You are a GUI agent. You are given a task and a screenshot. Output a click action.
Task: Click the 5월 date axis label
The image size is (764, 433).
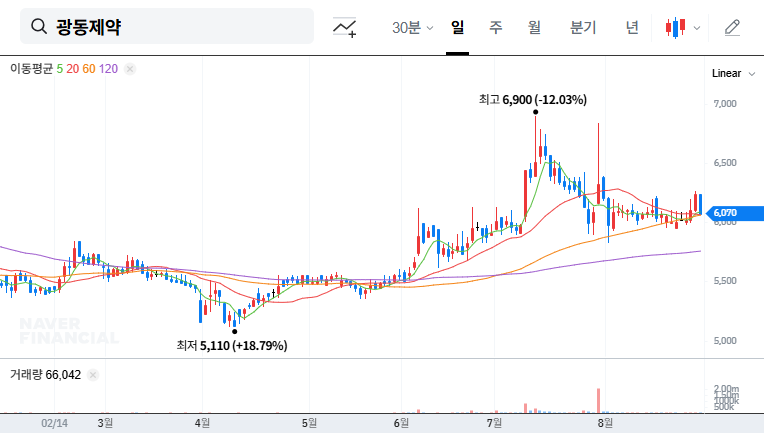click(x=309, y=423)
